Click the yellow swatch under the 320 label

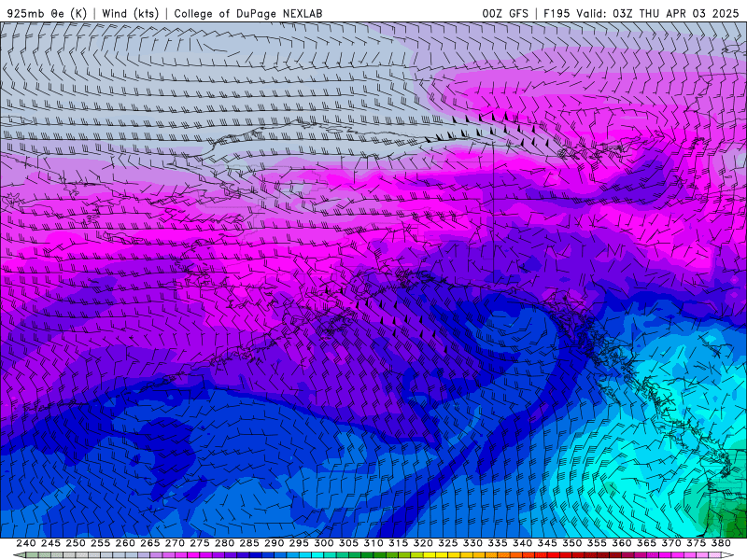[430, 555]
